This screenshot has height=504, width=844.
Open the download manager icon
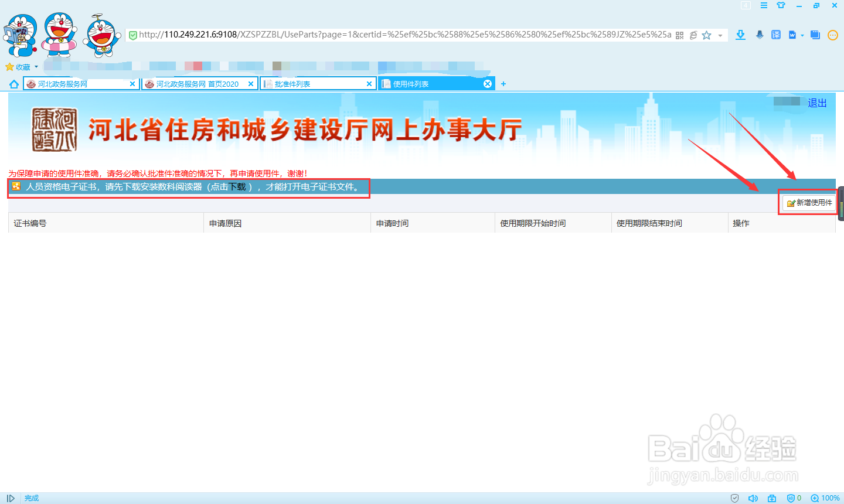coord(740,35)
